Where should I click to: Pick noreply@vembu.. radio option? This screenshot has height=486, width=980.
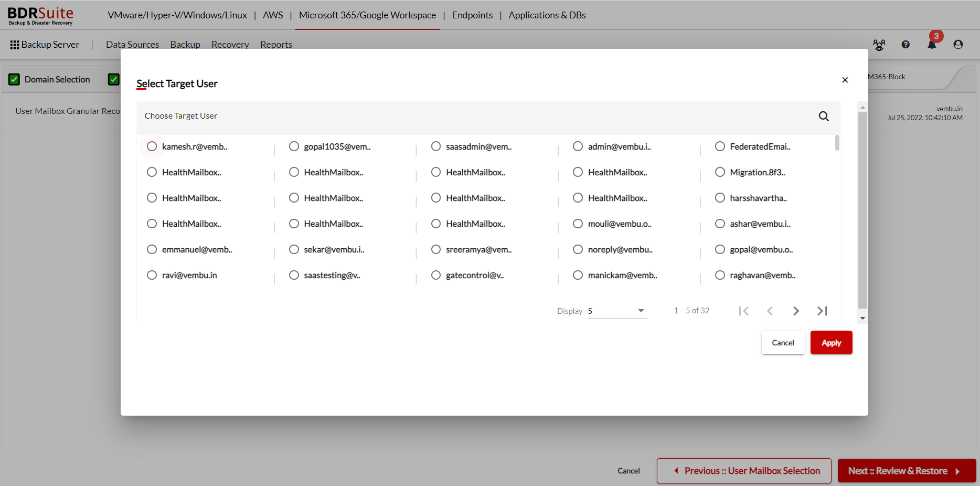[x=578, y=249]
